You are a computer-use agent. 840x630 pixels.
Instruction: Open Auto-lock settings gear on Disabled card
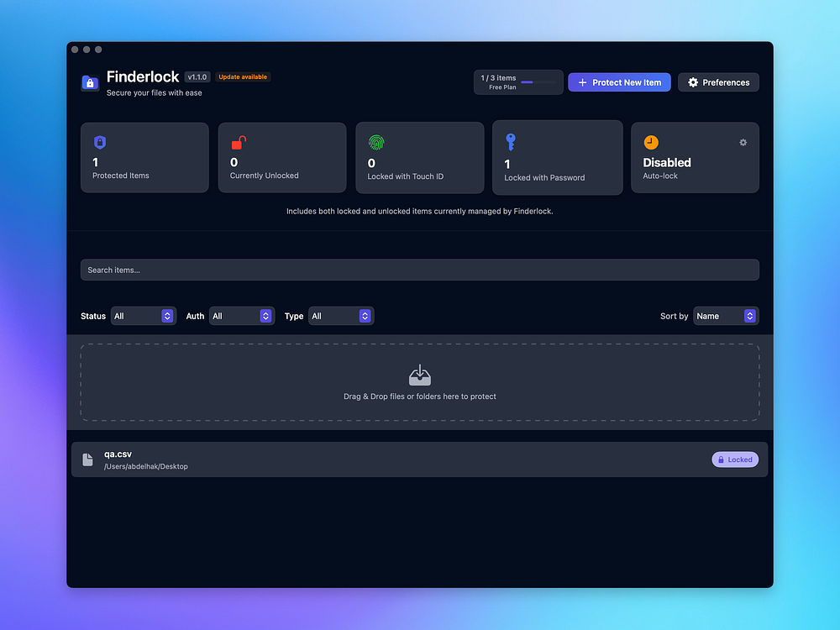743,143
